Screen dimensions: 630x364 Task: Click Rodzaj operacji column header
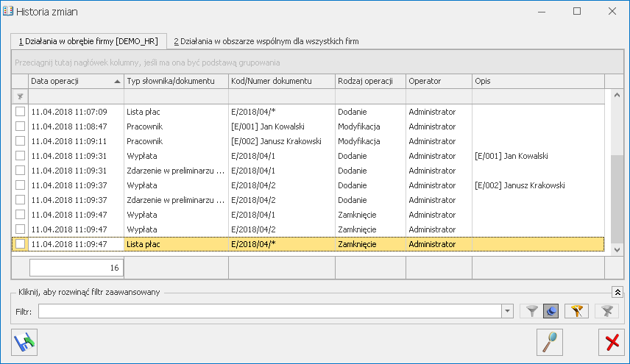370,81
